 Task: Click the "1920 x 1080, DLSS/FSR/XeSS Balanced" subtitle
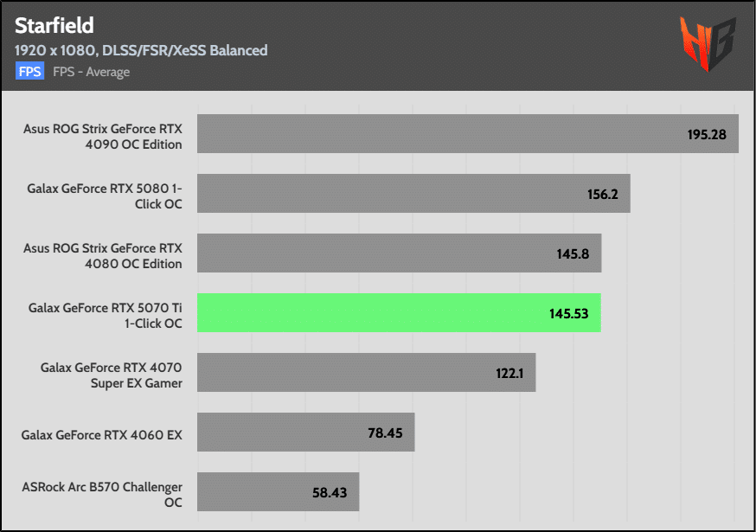(141, 50)
